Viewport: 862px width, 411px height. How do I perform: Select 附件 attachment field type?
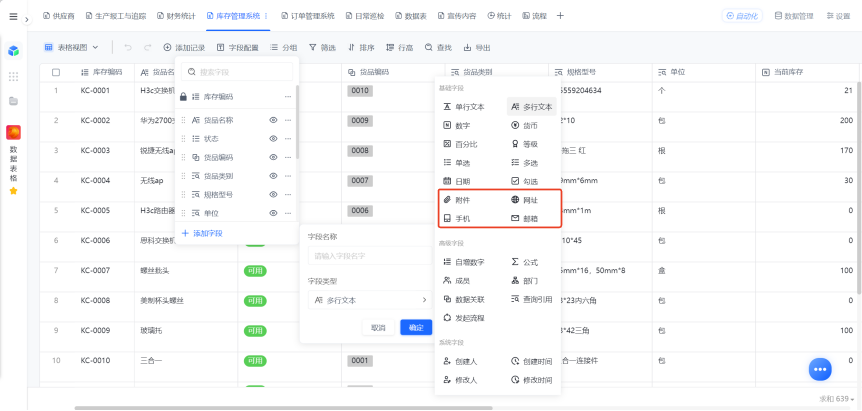point(457,201)
